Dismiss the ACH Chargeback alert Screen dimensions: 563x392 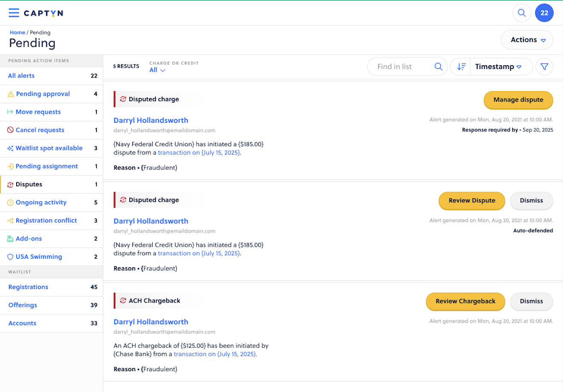pyautogui.click(x=531, y=301)
